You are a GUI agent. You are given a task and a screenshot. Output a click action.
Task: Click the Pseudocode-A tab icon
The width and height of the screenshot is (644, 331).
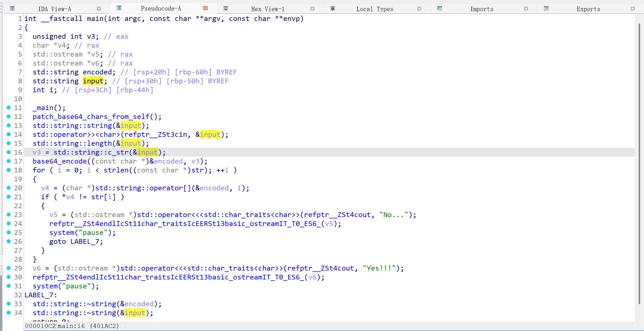[119, 8]
